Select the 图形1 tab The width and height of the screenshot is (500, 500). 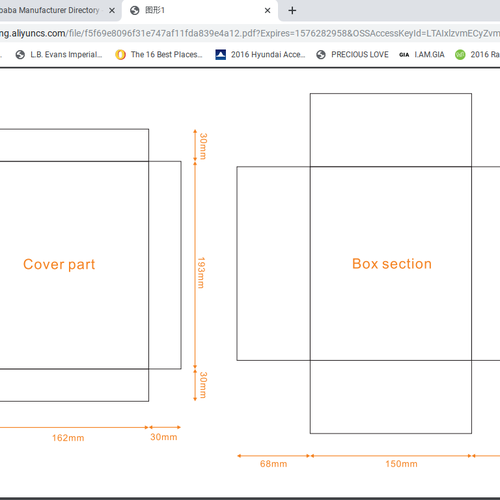click(200, 11)
